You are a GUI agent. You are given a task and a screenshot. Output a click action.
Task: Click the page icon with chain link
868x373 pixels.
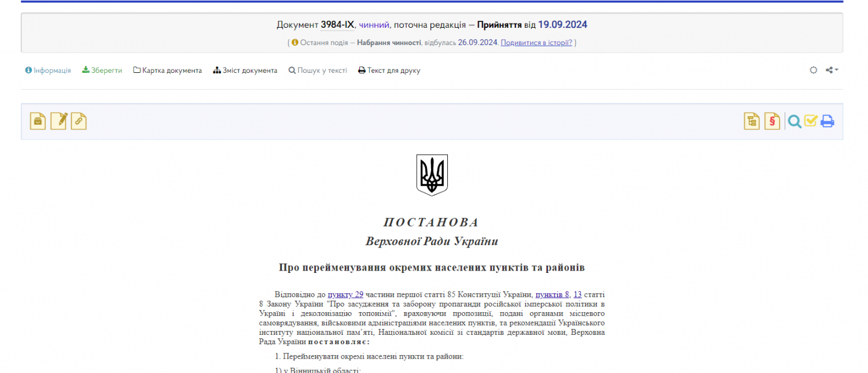pyautogui.click(x=79, y=121)
